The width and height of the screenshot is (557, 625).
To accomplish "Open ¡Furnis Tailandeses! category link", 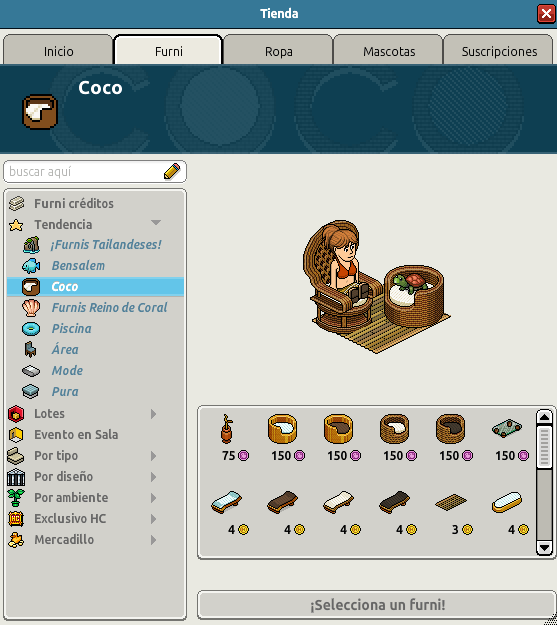I will tap(106, 245).
